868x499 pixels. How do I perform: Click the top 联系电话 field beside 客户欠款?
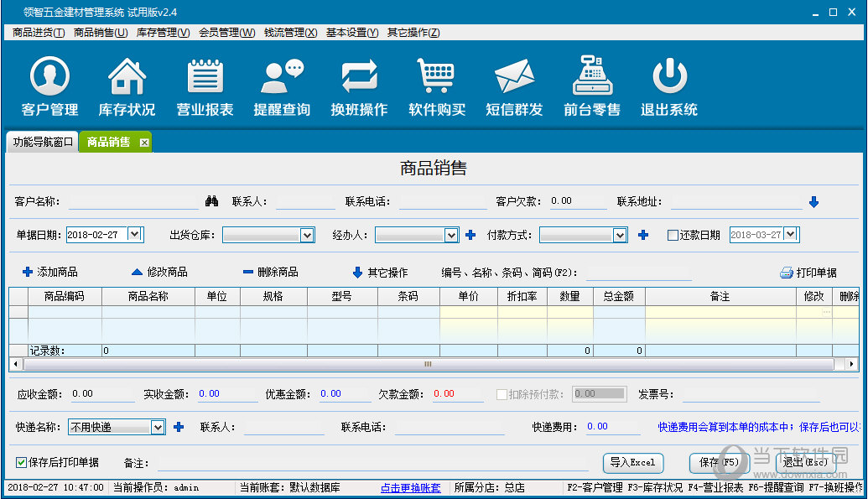tap(443, 201)
